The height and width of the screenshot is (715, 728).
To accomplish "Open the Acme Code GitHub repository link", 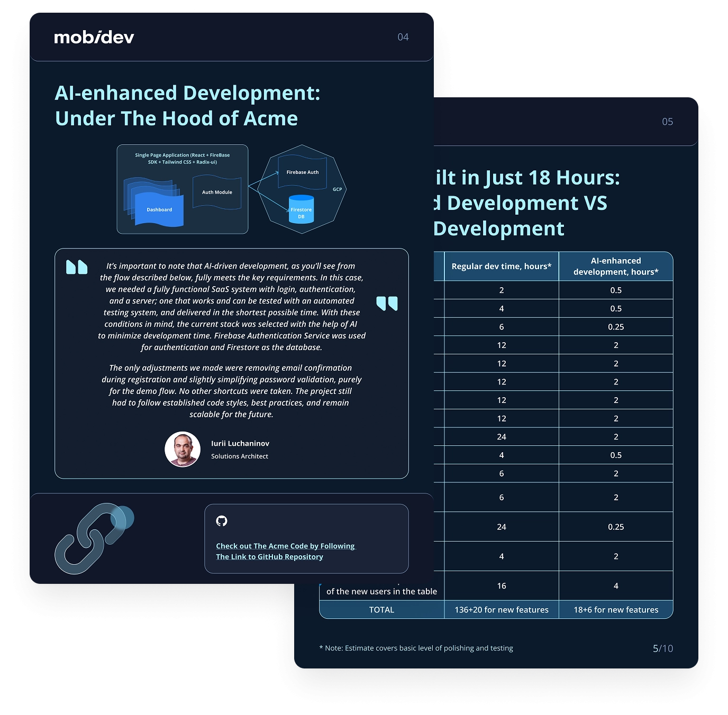I will (285, 551).
